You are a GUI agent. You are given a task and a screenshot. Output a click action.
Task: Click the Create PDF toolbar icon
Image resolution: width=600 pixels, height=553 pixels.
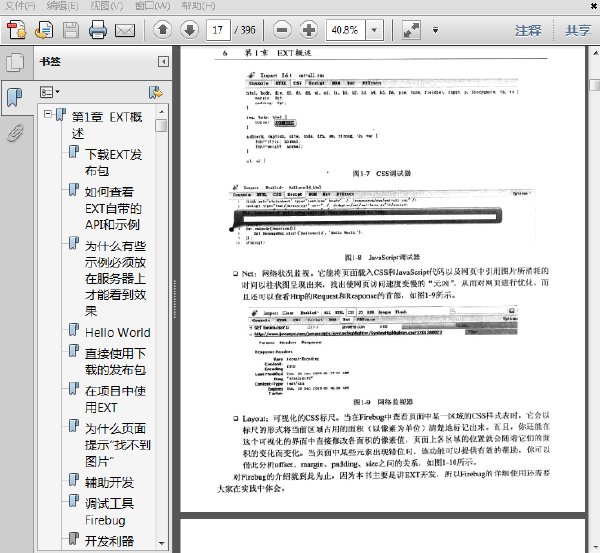point(16,30)
